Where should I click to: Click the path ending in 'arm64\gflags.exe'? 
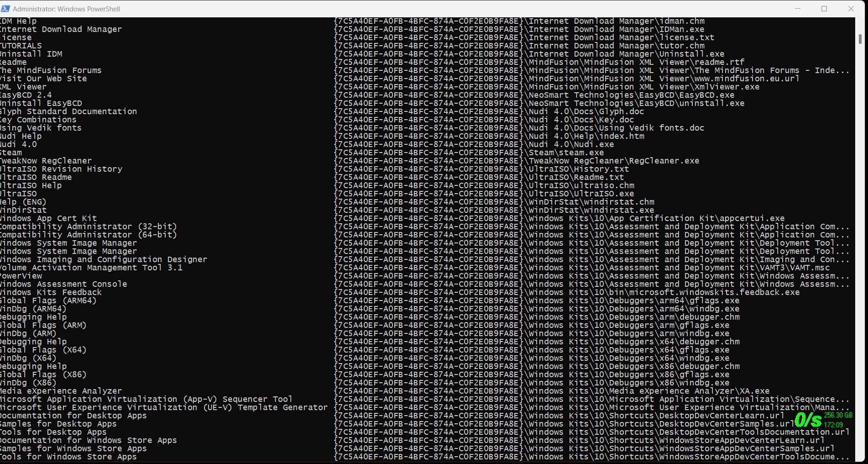(537, 301)
